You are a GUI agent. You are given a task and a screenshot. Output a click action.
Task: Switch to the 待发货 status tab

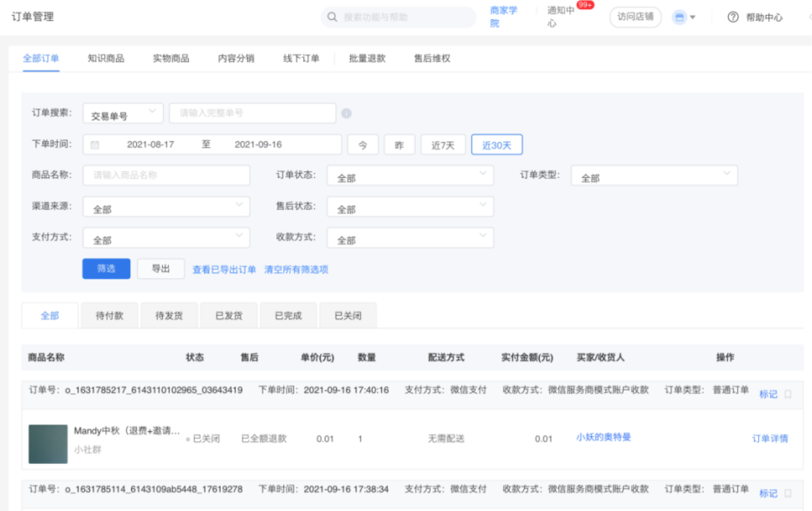pyautogui.click(x=169, y=315)
